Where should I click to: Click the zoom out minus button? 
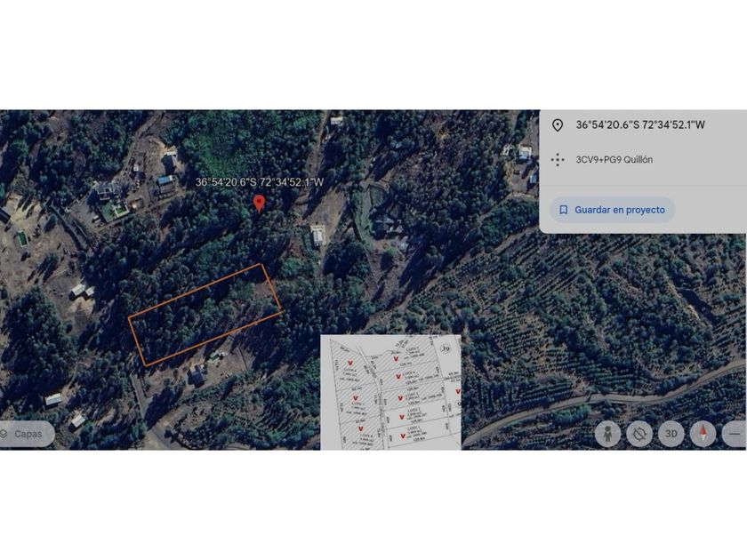[x=735, y=434]
